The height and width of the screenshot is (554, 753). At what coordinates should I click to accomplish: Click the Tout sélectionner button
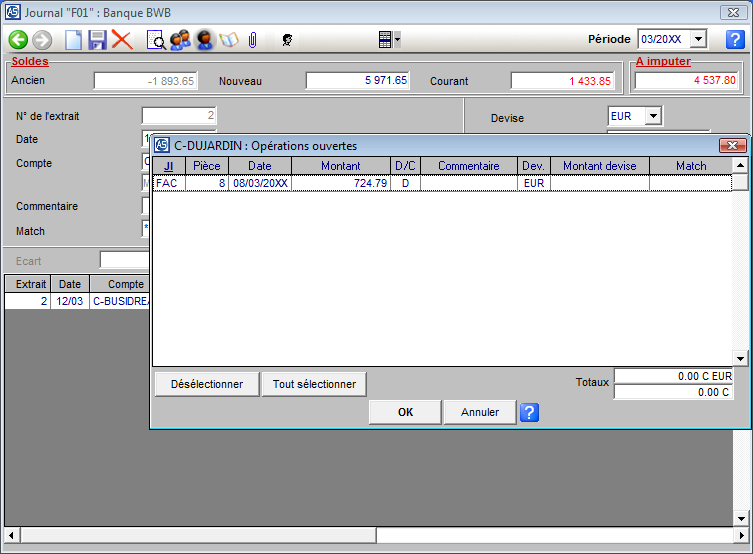(314, 384)
